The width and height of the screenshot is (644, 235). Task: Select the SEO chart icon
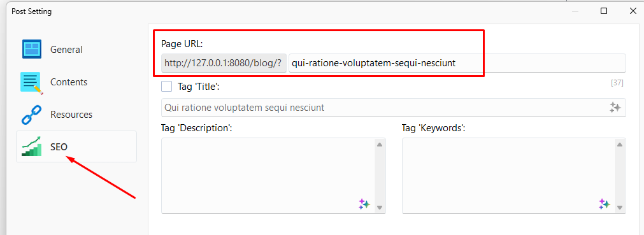point(32,146)
